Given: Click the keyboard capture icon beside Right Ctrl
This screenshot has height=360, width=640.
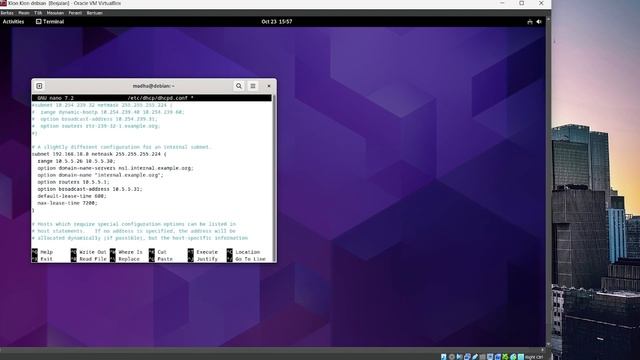Looking at the screenshot, I should pos(521,357).
